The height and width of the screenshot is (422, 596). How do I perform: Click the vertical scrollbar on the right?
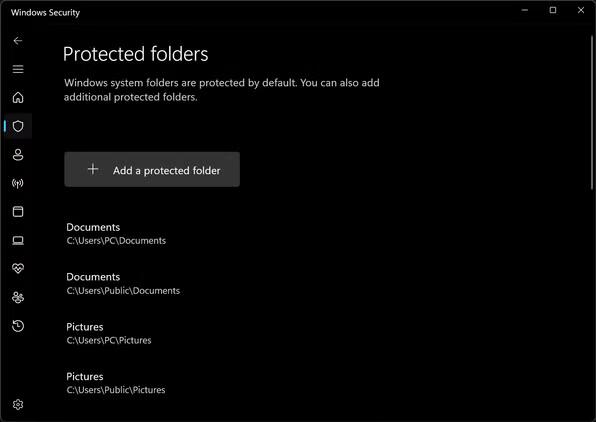[x=593, y=113]
